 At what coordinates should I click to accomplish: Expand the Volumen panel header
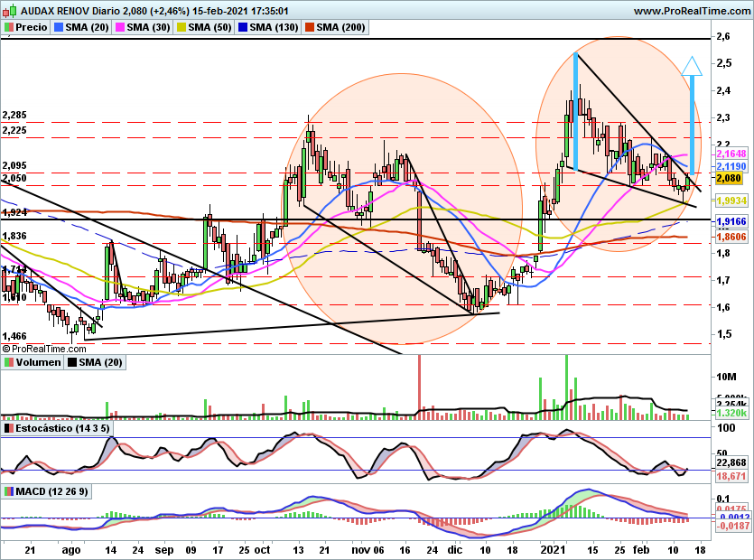click(38, 362)
